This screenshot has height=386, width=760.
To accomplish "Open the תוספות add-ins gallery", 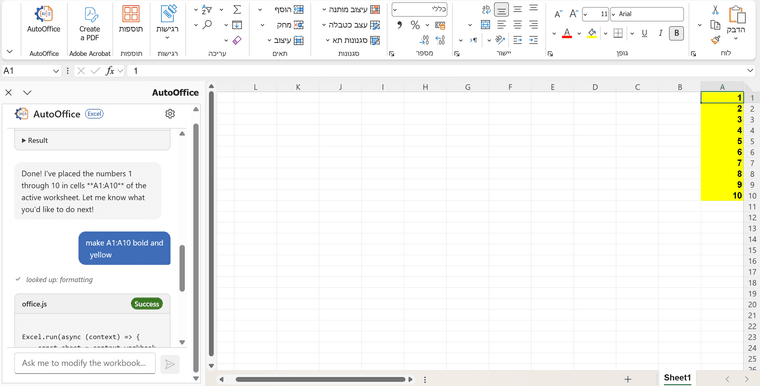I will coord(131,20).
